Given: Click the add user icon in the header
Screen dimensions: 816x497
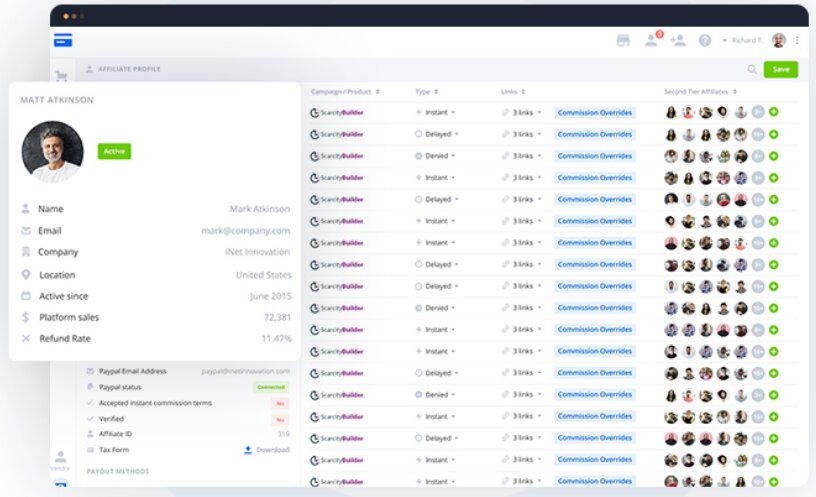Looking at the screenshot, I should pos(678,40).
